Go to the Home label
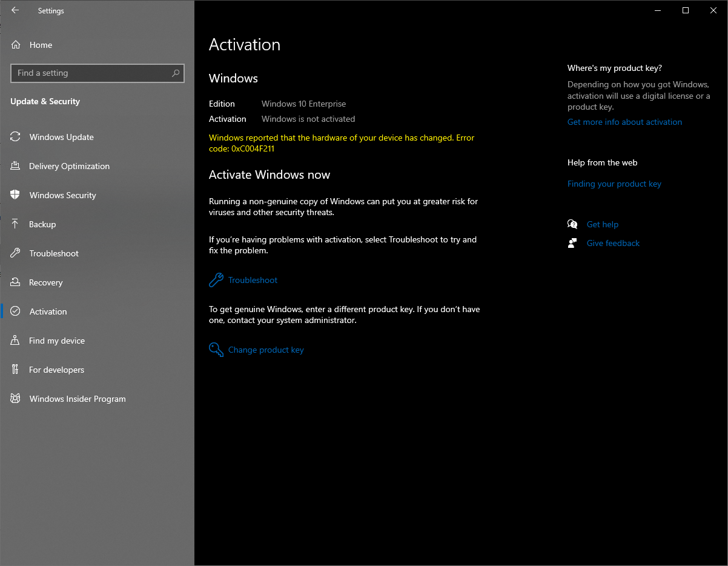The height and width of the screenshot is (566, 728). pos(41,45)
